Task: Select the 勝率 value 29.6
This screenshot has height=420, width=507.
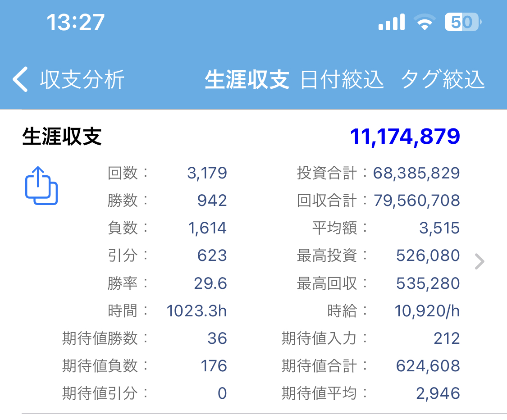Action: click(210, 283)
